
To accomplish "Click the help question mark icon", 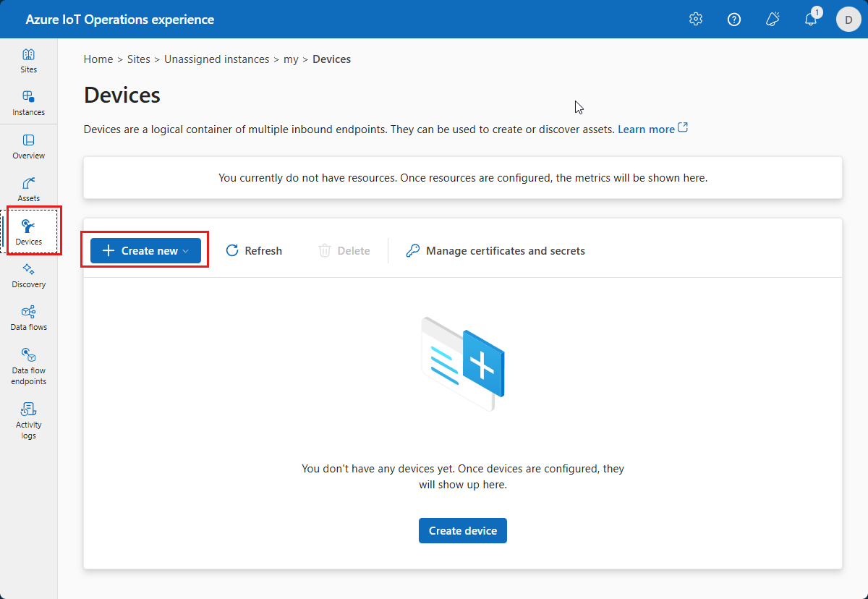I will [x=734, y=20].
